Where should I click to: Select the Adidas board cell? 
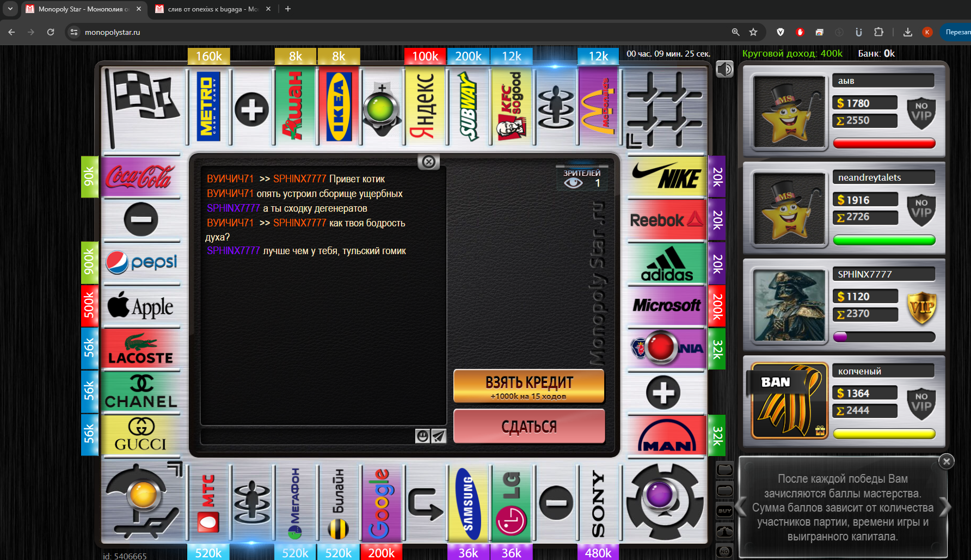(667, 263)
